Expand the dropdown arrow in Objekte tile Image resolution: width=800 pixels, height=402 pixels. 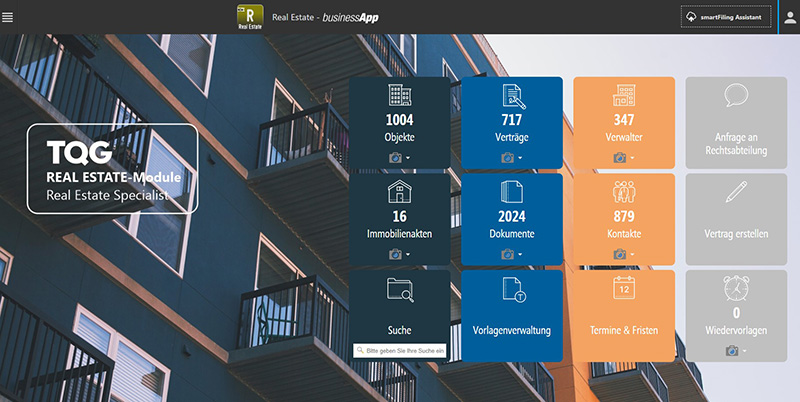pos(408,158)
